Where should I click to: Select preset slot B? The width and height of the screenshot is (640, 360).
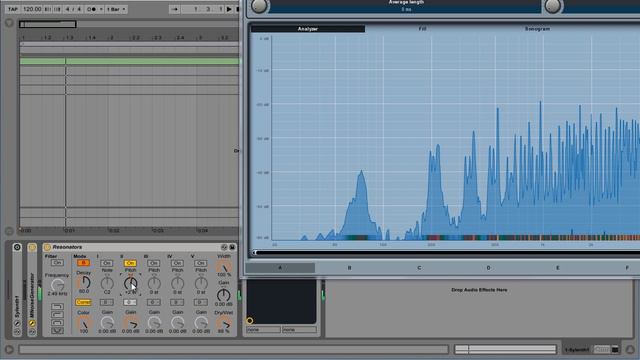coord(349,268)
